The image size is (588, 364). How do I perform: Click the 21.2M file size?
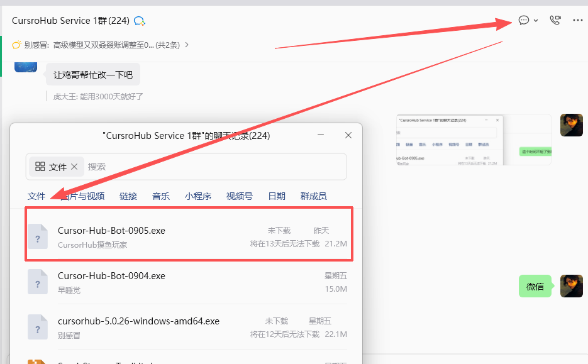tap(336, 244)
